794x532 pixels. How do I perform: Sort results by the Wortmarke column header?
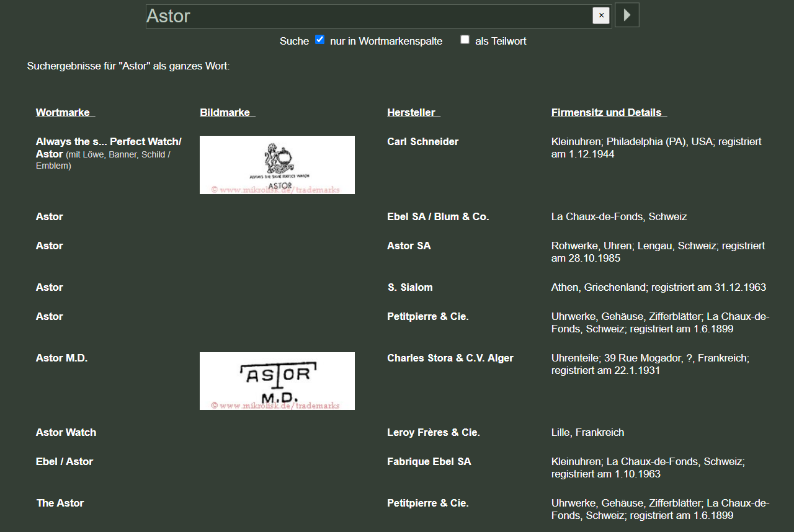click(65, 112)
